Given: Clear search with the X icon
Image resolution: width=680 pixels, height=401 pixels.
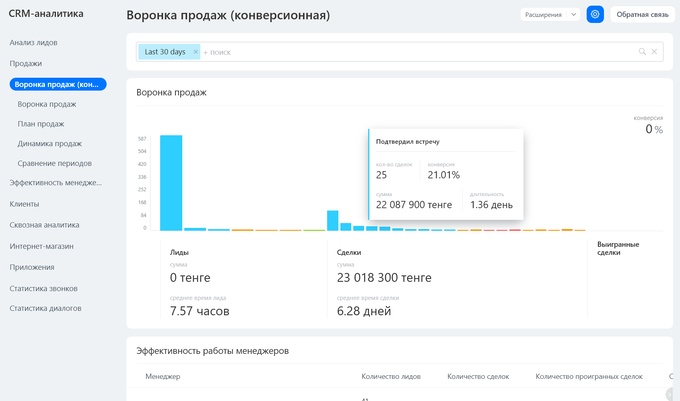Looking at the screenshot, I should (x=654, y=52).
